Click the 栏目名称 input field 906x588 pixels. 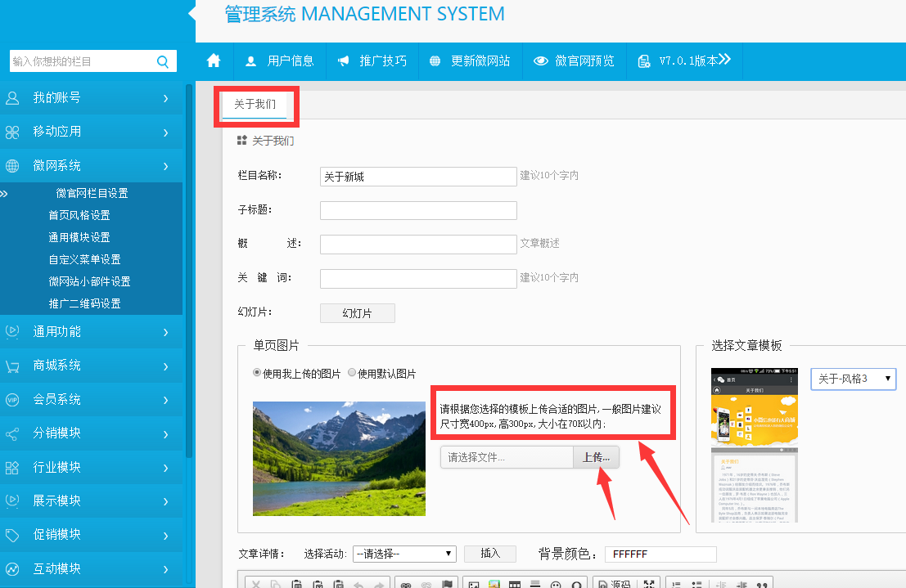point(417,177)
